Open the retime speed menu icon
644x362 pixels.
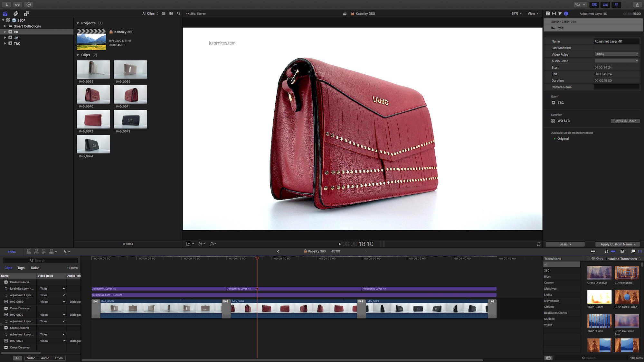[x=213, y=244]
